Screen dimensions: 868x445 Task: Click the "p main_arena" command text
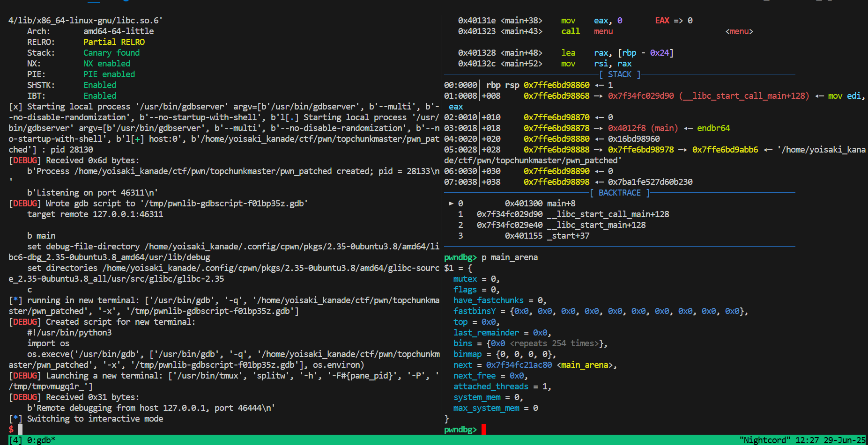click(509, 257)
